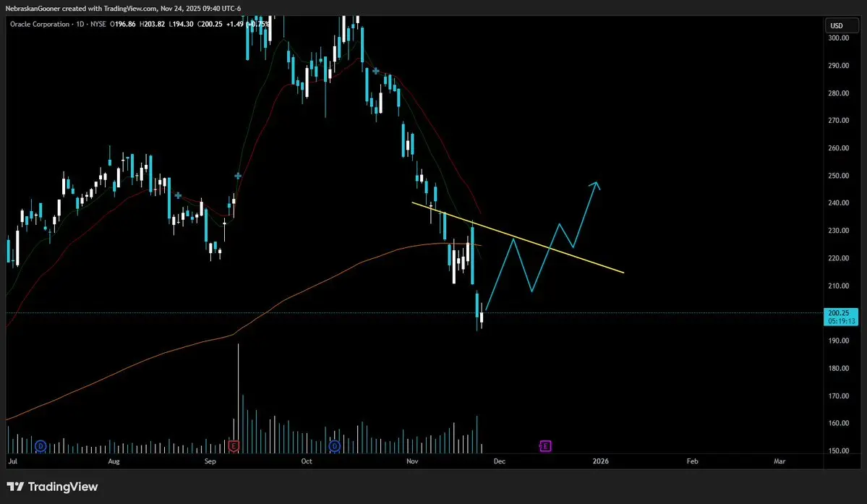Click the 300.00 price axis label
This screenshot has height=504, width=867.
coord(838,38)
